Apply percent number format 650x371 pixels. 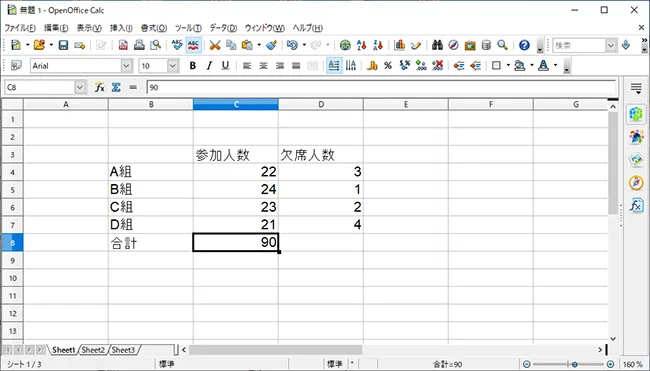click(x=388, y=65)
